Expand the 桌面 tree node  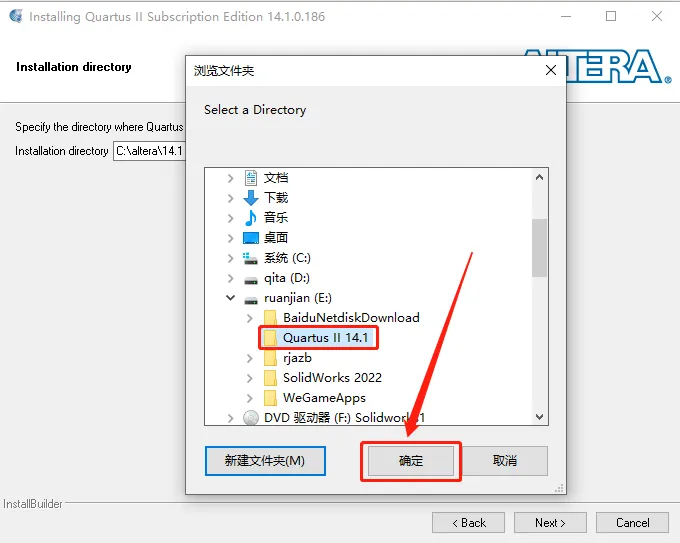231,238
